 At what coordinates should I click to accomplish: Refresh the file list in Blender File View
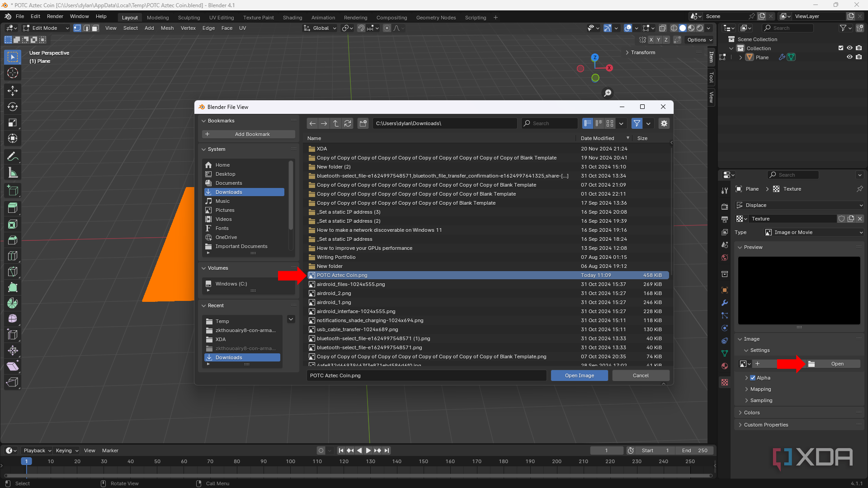coord(348,123)
